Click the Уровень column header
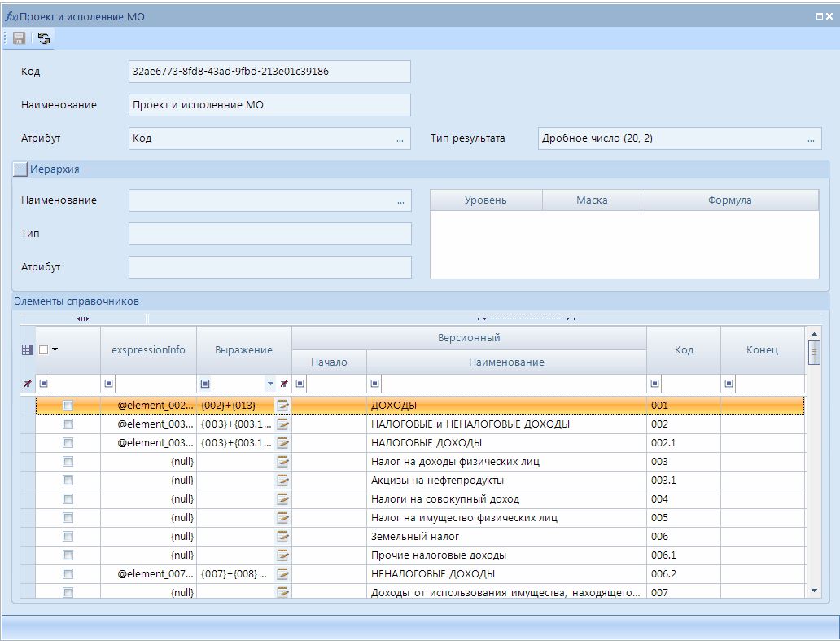Image resolution: width=840 pixels, height=641 pixels. (x=485, y=200)
